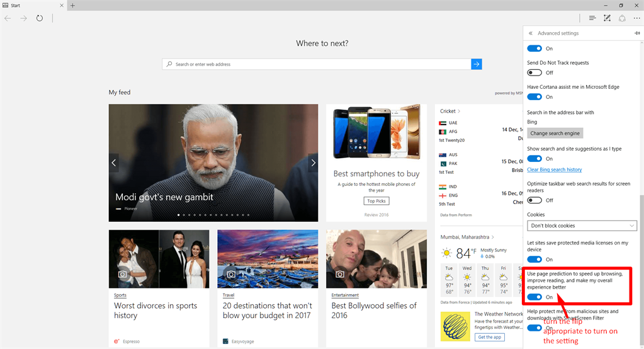Click the Change search engine button
Screen dimensions: 644x349
click(x=555, y=133)
